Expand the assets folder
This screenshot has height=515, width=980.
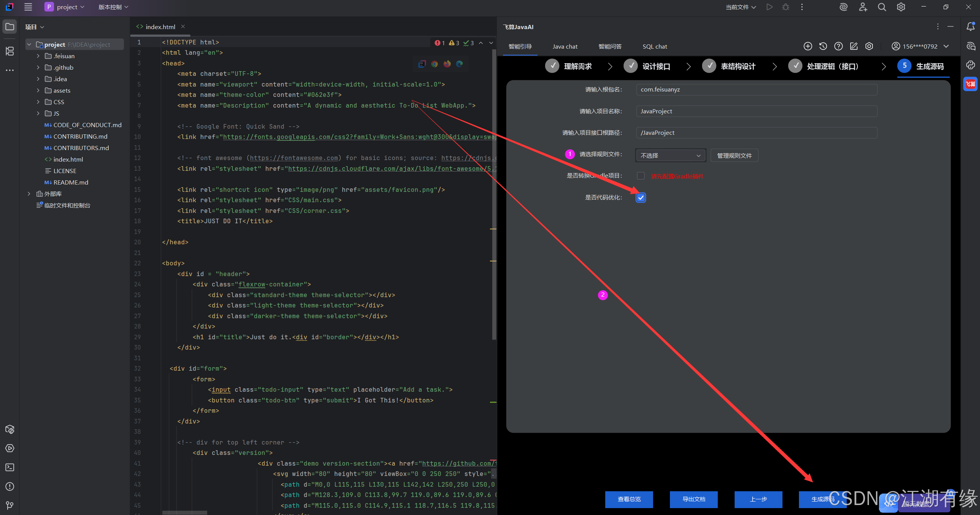38,90
